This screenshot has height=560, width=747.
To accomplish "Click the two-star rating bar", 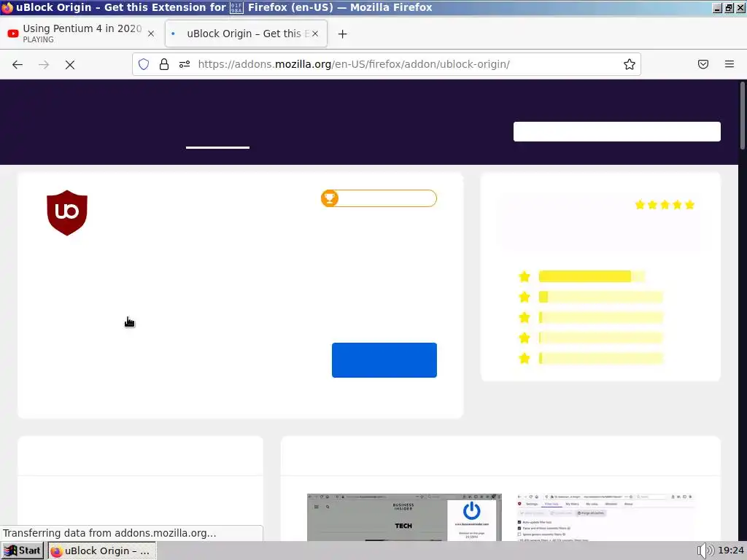I will point(601,338).
